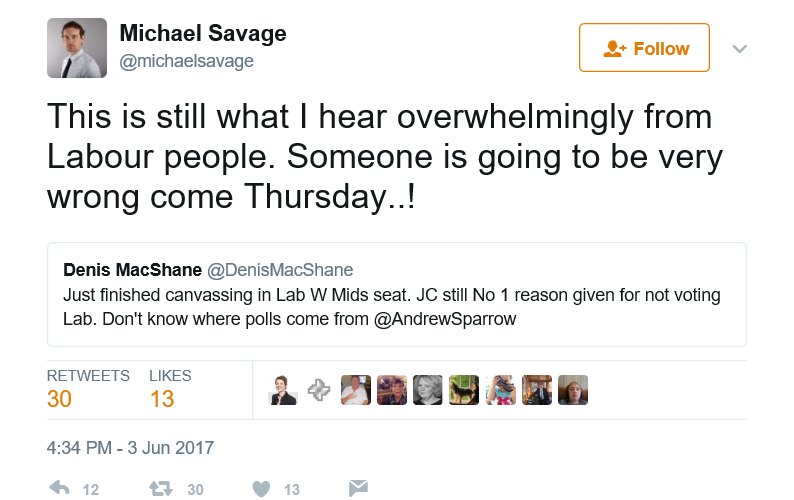The width and height of the screenshot is (794, 500).
Task: Click the reply arrow icon
Action: point(59,488)
